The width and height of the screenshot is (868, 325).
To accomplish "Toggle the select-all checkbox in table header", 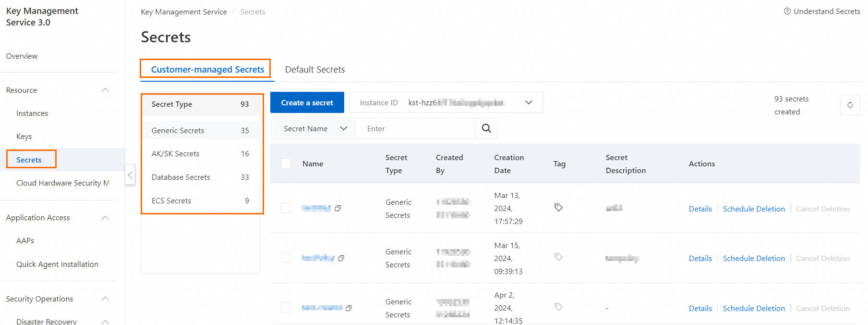I will coord(286,163).
